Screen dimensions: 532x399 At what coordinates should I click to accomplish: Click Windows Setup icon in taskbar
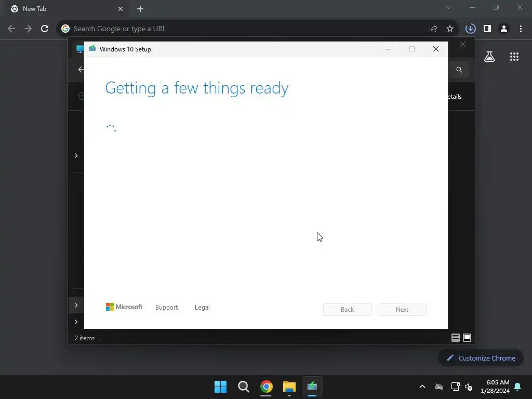(x=312, y=387)
